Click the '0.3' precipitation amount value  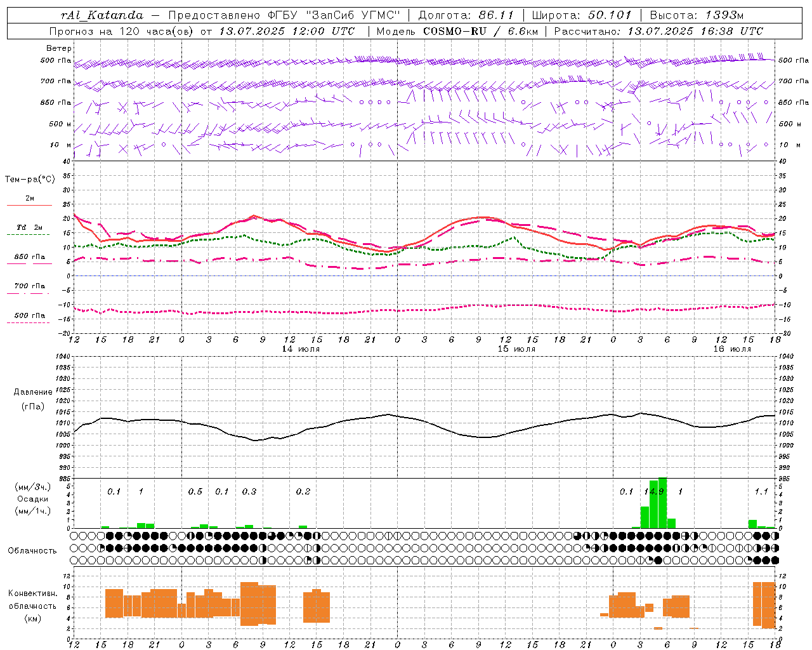tap(249, 491)
